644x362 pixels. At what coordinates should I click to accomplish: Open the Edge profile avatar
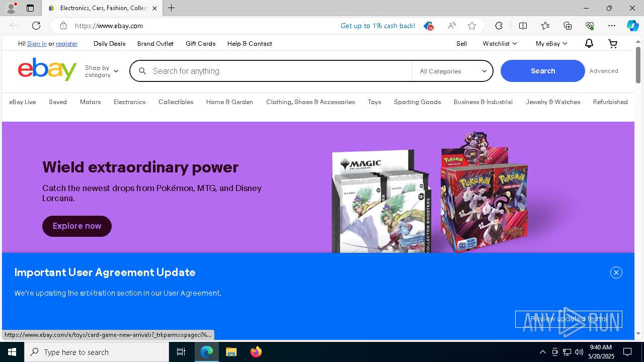(x=11, y=8)
